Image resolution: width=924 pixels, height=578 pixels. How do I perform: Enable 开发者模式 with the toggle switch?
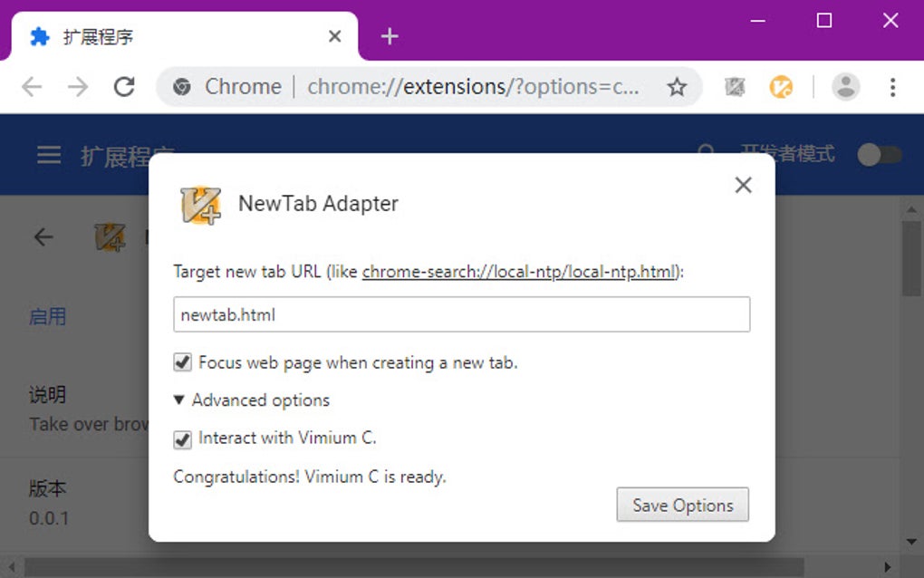point(880,154)
